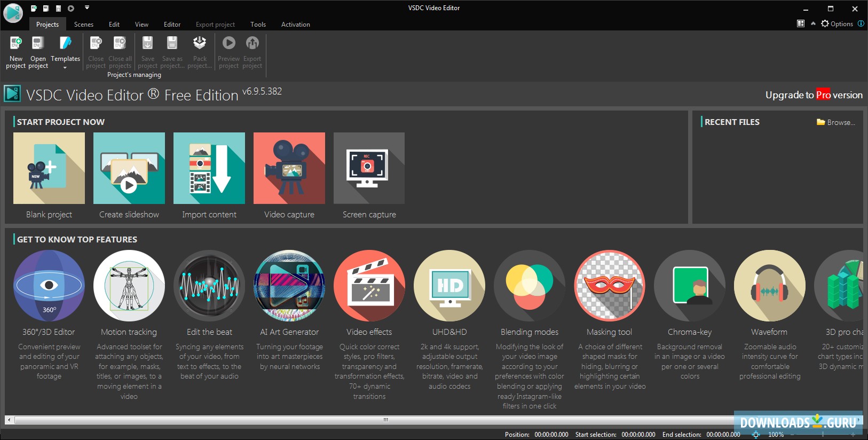Click the Video effects clapperboard icon
Viewport: 868px width, 440px height.
coord(369,286)
